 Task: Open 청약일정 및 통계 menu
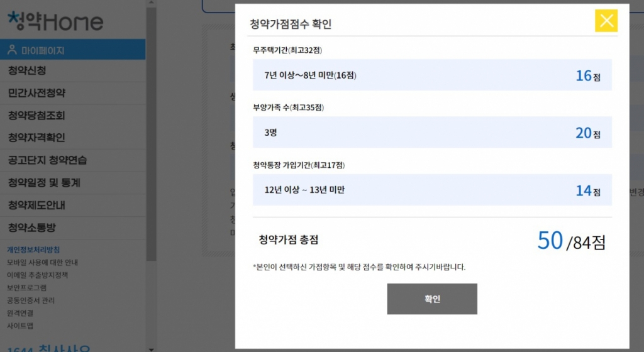[44, 183]
